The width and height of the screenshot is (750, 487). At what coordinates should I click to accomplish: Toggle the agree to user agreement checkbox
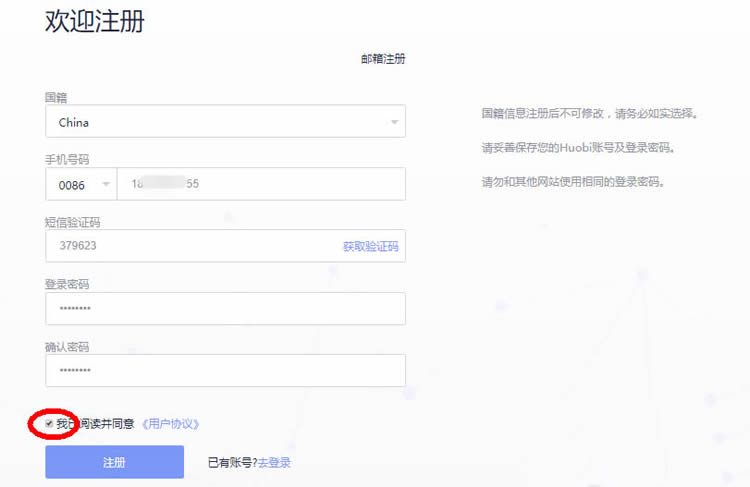click(x=50, y=424)
